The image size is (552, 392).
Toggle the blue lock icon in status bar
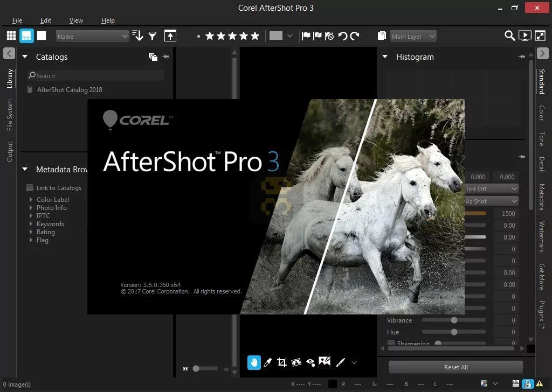tap(528, 384)
